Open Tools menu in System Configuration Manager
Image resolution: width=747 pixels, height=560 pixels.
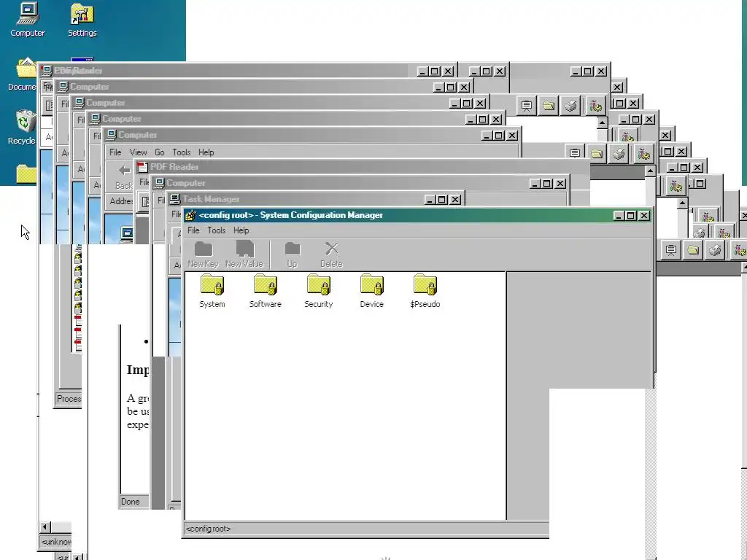coord(216,230)
